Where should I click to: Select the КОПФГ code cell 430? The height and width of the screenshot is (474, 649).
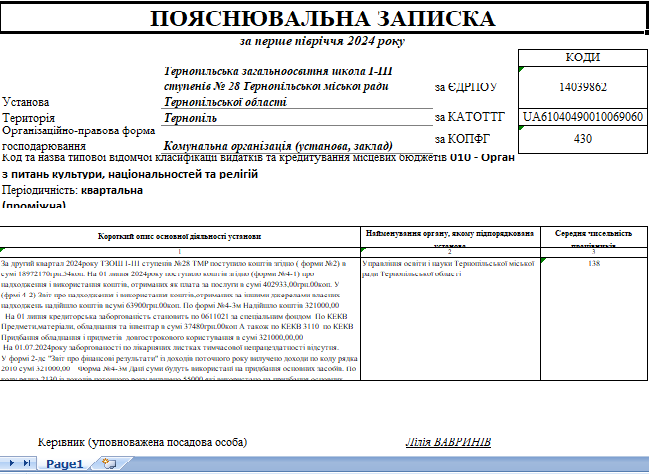[x=583, y=139]
